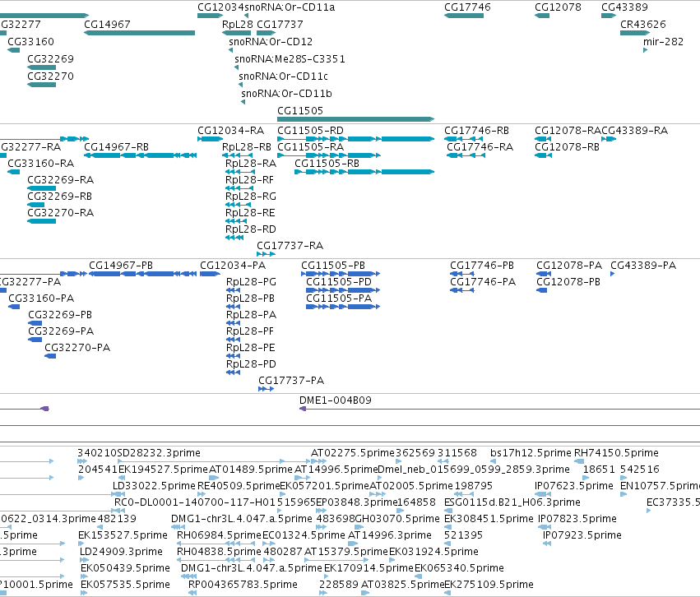The height and width of the screenshot is (597, 700).
Task: Click the CG32270 gene label
Action: tap(50, 76)
